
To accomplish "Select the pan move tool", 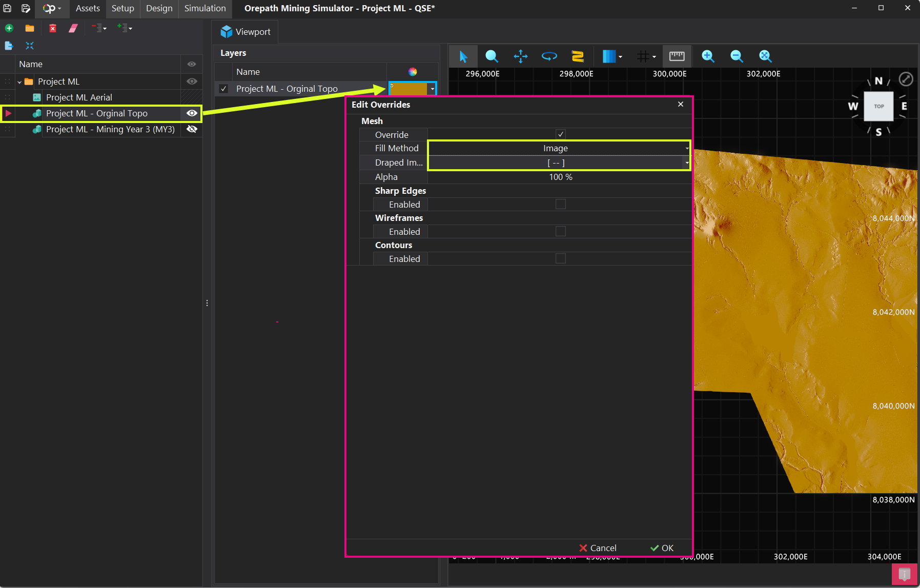I will pyautogui.click(x=521, y=56).
